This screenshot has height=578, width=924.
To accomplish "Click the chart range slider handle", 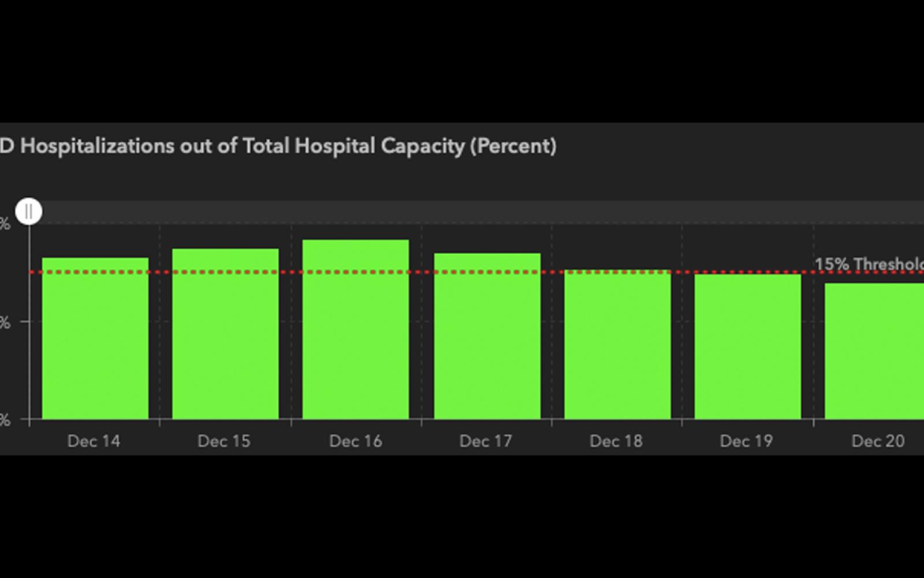I will pos(28,212).
